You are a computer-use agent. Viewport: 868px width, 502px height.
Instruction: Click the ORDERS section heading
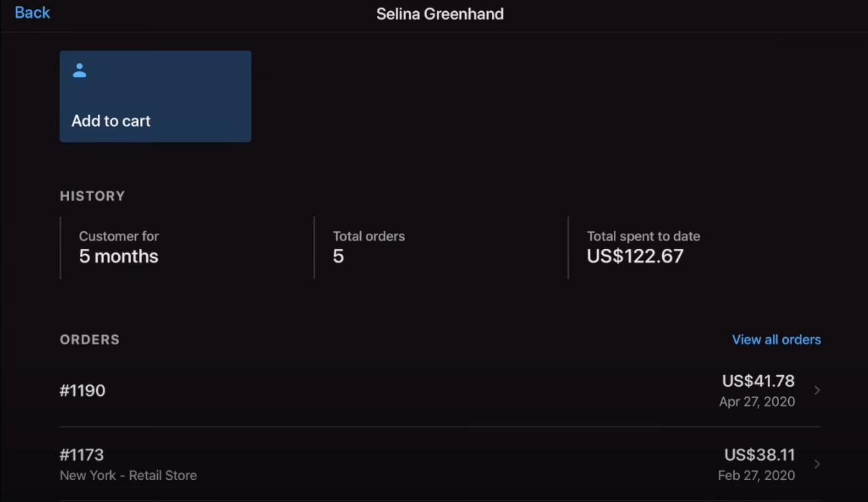90,339
